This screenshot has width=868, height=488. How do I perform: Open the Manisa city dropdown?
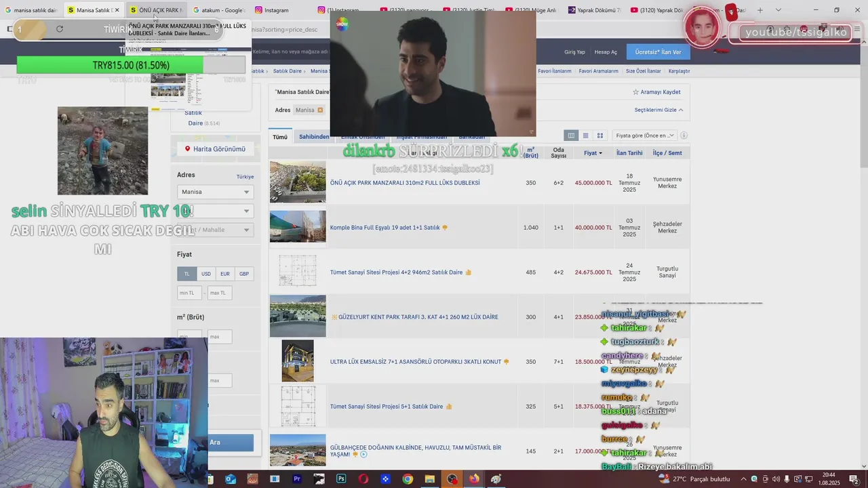pos(215,192)
